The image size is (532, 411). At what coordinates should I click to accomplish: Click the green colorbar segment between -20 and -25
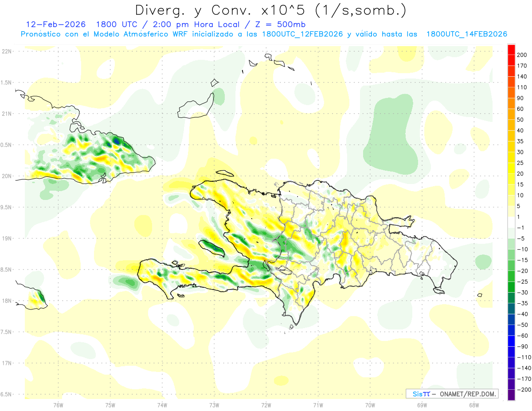pyautogui.click(x=511, y=276)
